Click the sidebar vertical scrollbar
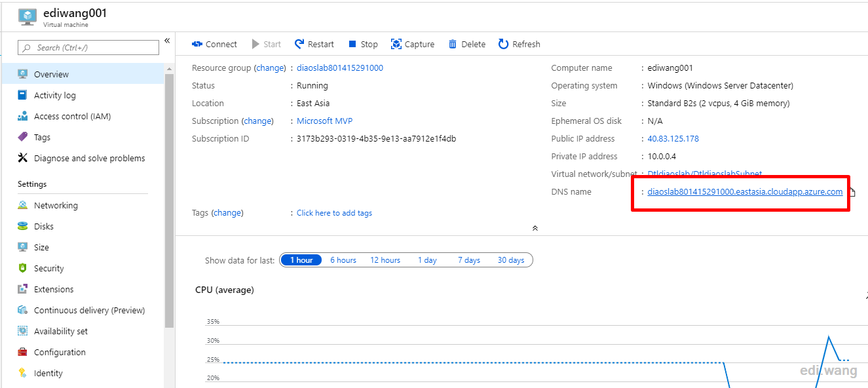Viewport: 868px width, 388px height. (x=169, y=200)
